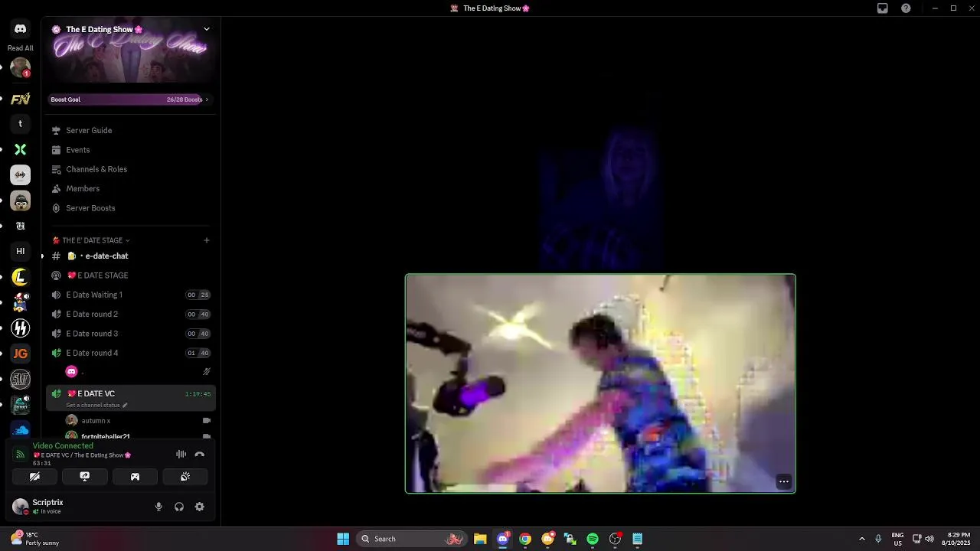This screenshot has width=980, height=551.
Task: Collapse THE E' DATE STAGE category
Action: (96, 240)
